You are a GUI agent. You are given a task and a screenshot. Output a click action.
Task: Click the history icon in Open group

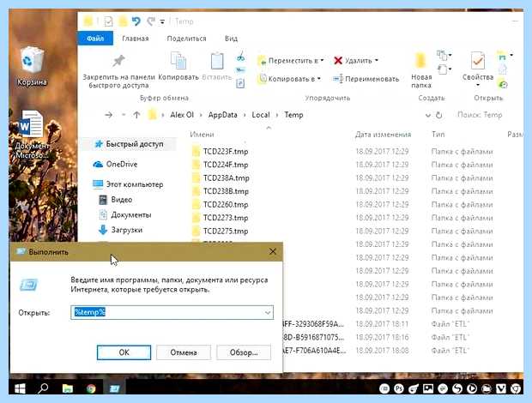(x=503, y=84)
